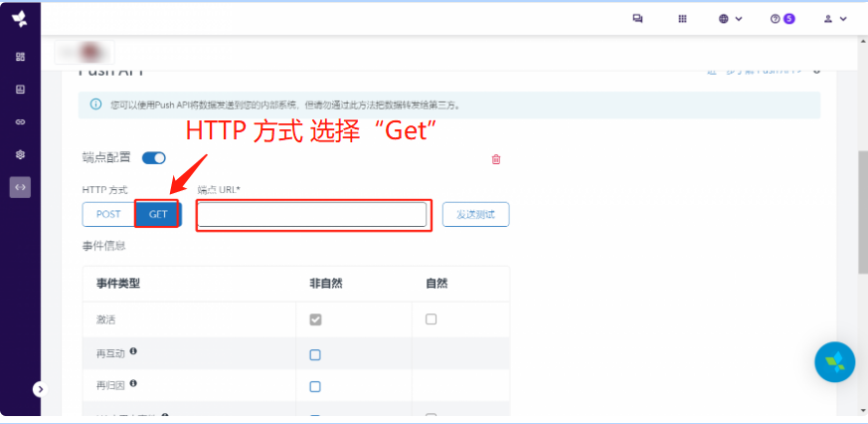Check the 再互动 非自然 checkbox
868x424 pixels.
tap(315, 354)
